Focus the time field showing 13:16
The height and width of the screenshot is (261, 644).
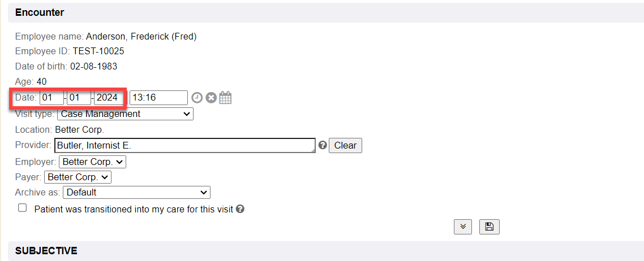point(158,98)
